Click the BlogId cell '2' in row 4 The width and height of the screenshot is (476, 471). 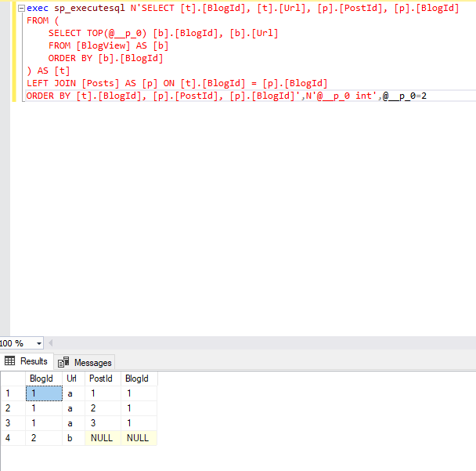(x=44, y=438)
